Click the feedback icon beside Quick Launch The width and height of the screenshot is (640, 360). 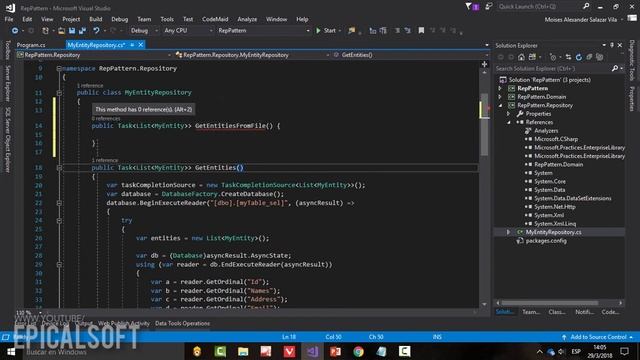point(489,7)
